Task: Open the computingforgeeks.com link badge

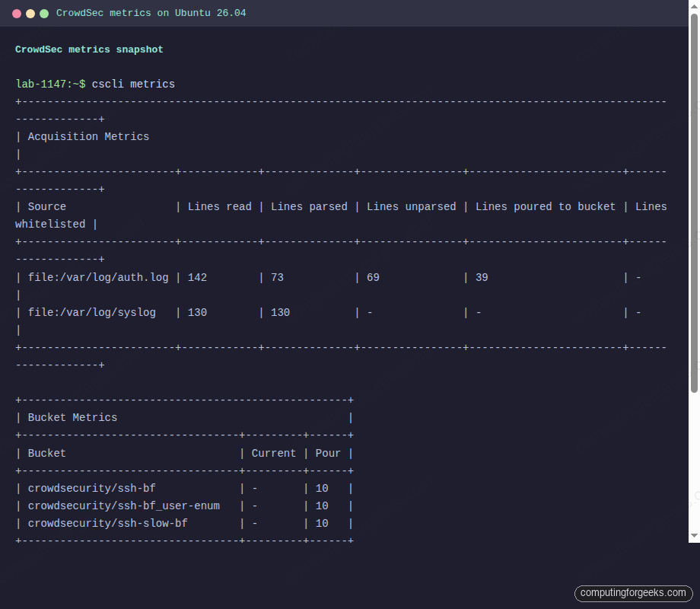Action: tap(633, 593)
